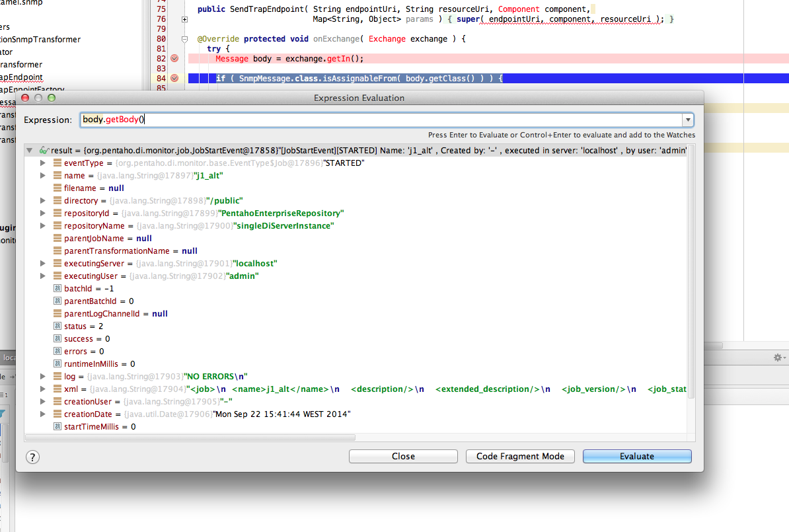Click the status primitive field icon

(x=57, y=326)
